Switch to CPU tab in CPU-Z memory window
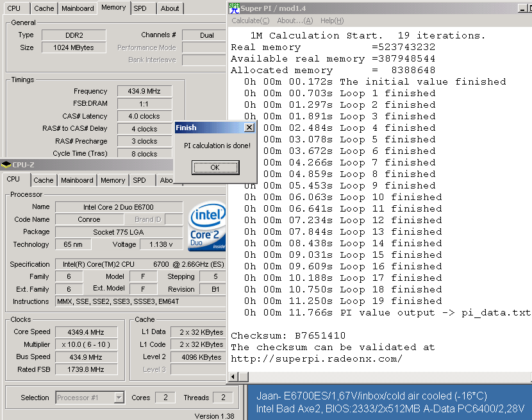The width and height of the screenshot is (532, 420). pos(14,8)
